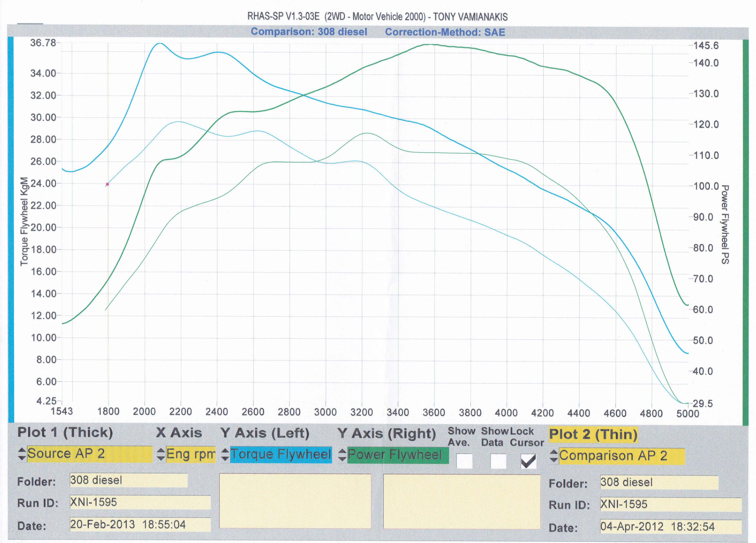Viewport: 756px width, 543px height.
Task: Open the Eng rpm axis selector
Action: [x=191, y=454]
